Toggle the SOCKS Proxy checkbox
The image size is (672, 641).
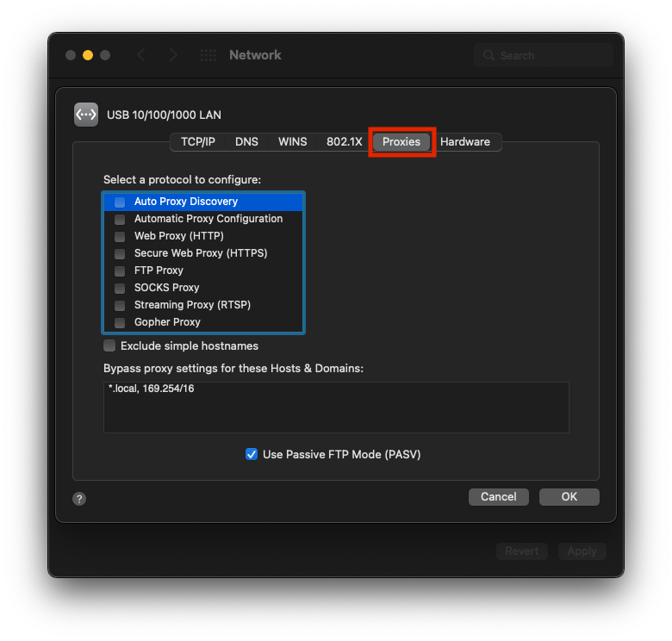[120, 288]
